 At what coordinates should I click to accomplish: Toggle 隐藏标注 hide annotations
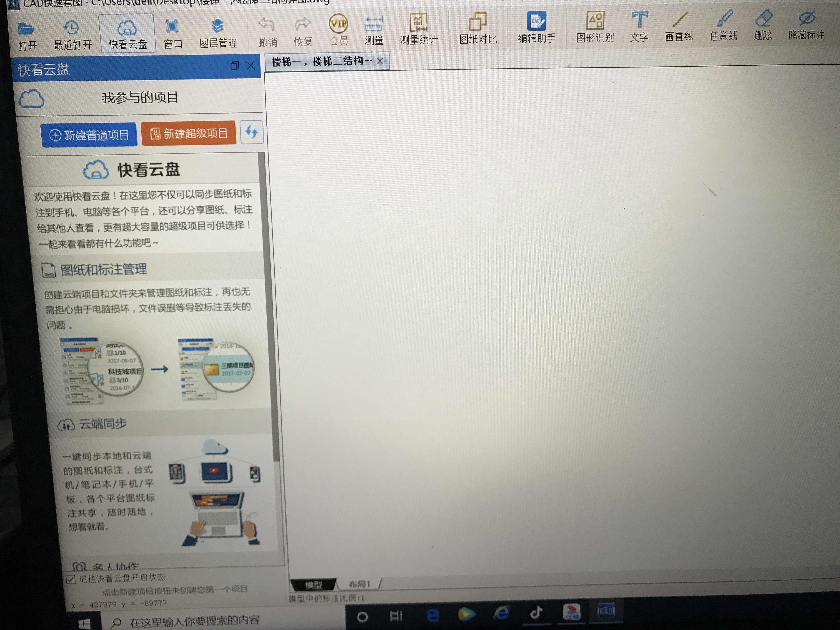click(806, 25)
